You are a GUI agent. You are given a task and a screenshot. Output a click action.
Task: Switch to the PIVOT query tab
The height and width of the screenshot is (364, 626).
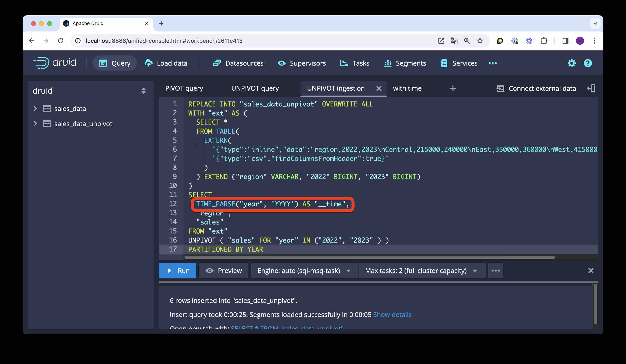(x=184, y=88)
